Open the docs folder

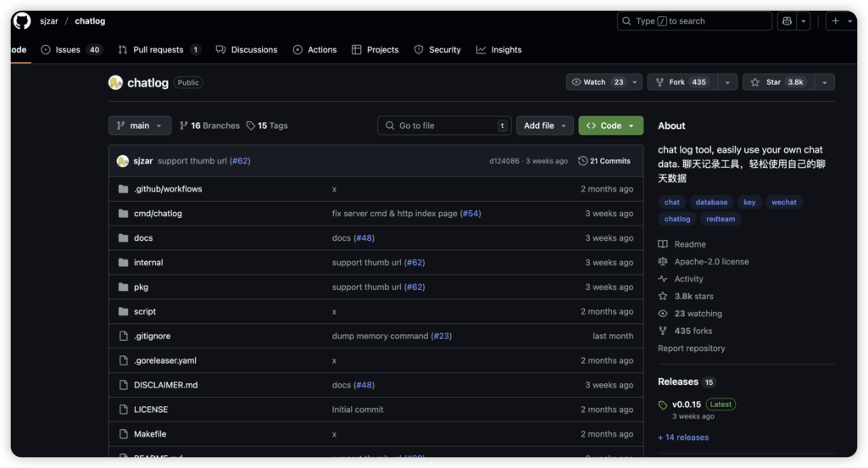click(x=143, y=238)
